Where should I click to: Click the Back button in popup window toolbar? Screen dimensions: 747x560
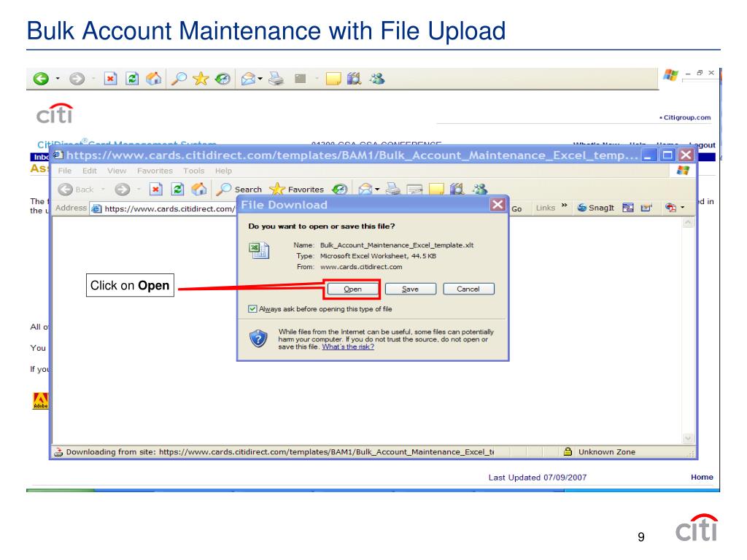click(x=76, y=190)
